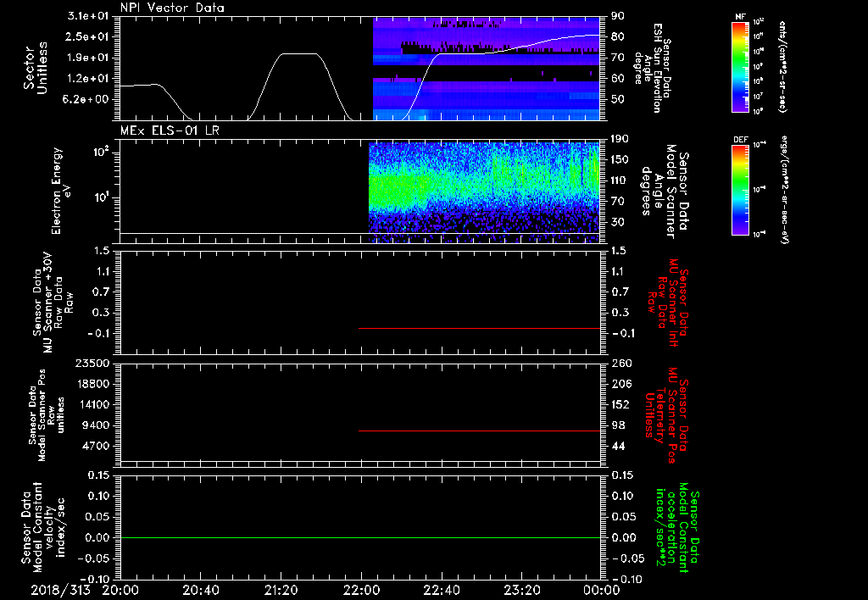Click the "20:40" time axis label
Screen dimensions: 868x600
pos(201,590)
